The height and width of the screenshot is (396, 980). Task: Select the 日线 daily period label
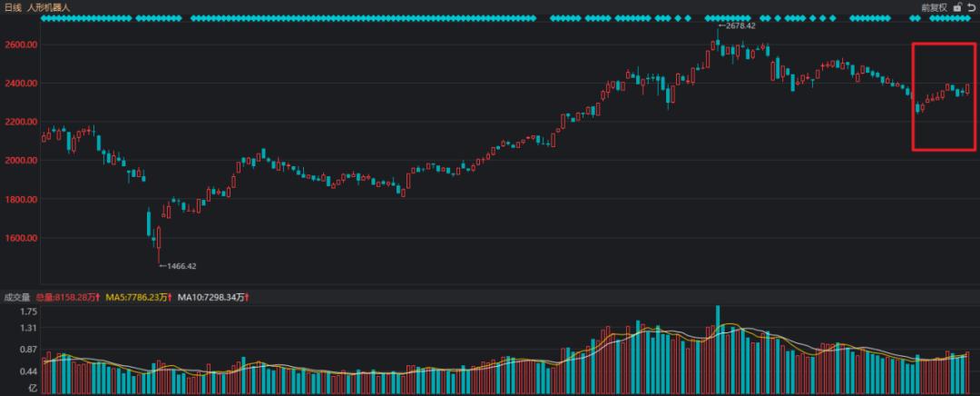13,6
